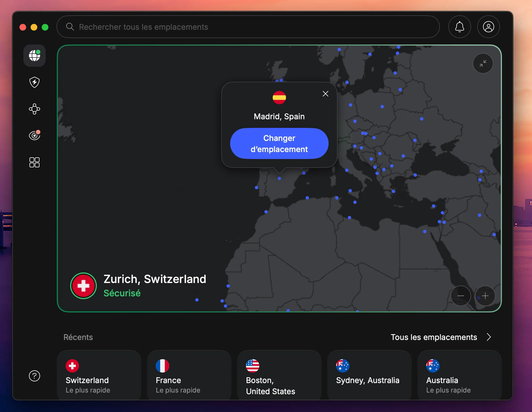Collapse the map with the shrink arrows
This screenshot has width=532, height=412.
click(483, 63)
